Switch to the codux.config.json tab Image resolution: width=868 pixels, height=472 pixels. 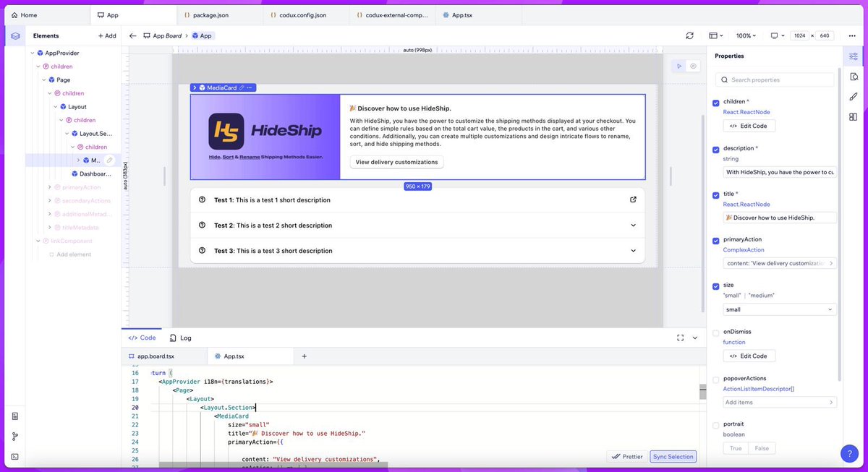[306, 14]
